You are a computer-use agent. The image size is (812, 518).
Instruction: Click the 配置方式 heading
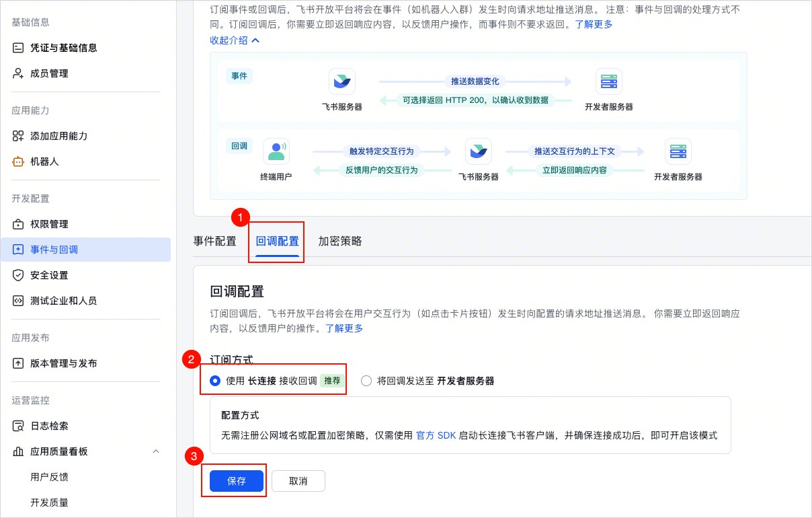pyautogui.click(x=240, y=416)
